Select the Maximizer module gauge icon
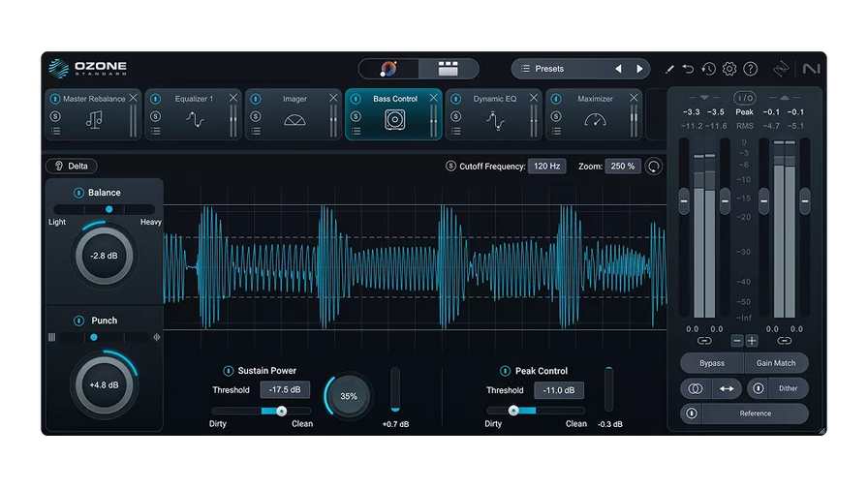The height and width of the screenshot is (489, 868). click(595, 120)
